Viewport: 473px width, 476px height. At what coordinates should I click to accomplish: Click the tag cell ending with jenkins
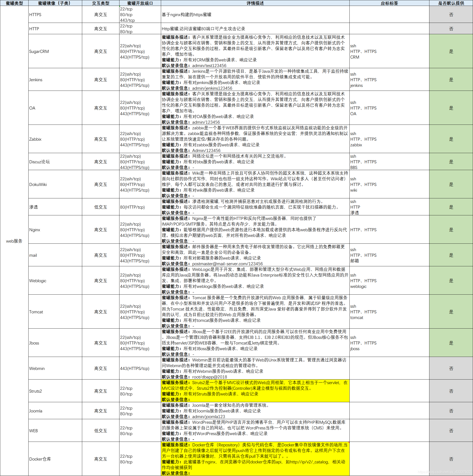pos(389,79)
